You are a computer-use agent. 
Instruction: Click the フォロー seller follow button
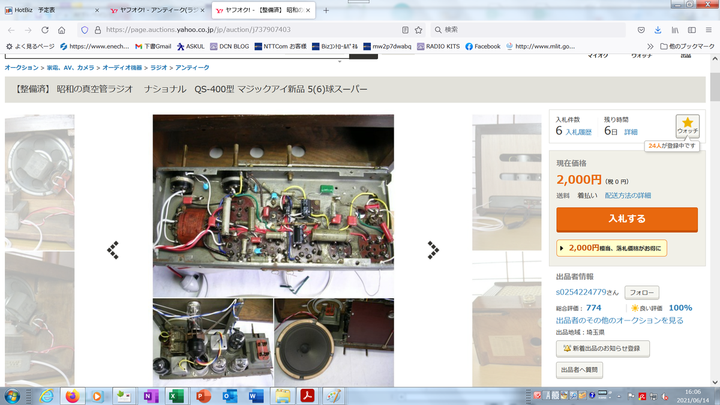641,292
